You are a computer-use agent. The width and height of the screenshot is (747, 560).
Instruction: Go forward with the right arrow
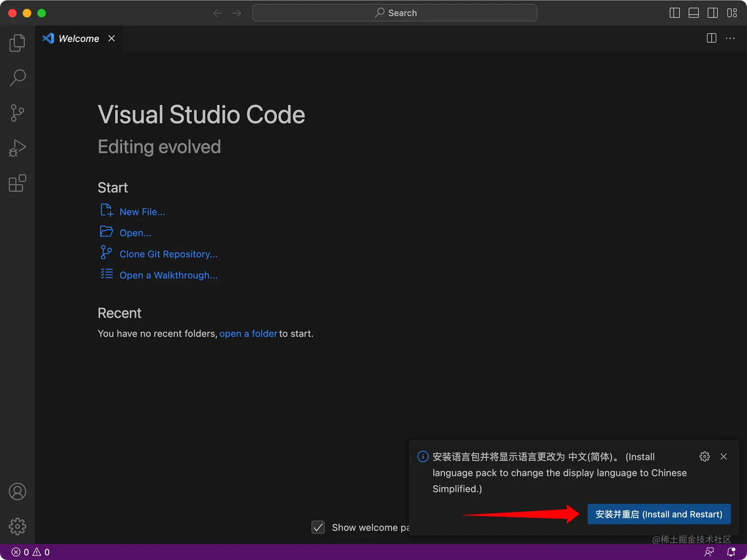237,13
